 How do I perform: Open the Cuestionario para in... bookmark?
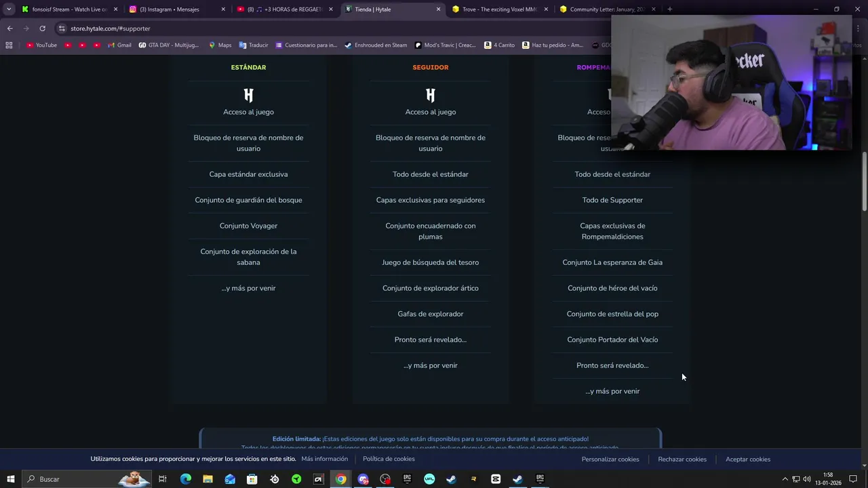[x=306, y=45]
